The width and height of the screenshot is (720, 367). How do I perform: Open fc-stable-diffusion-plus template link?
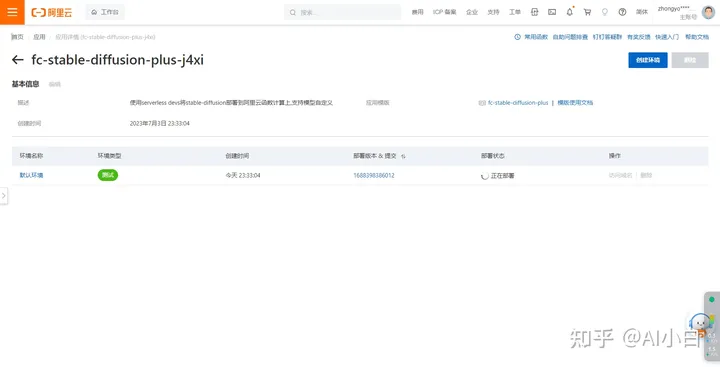point(518,103)
